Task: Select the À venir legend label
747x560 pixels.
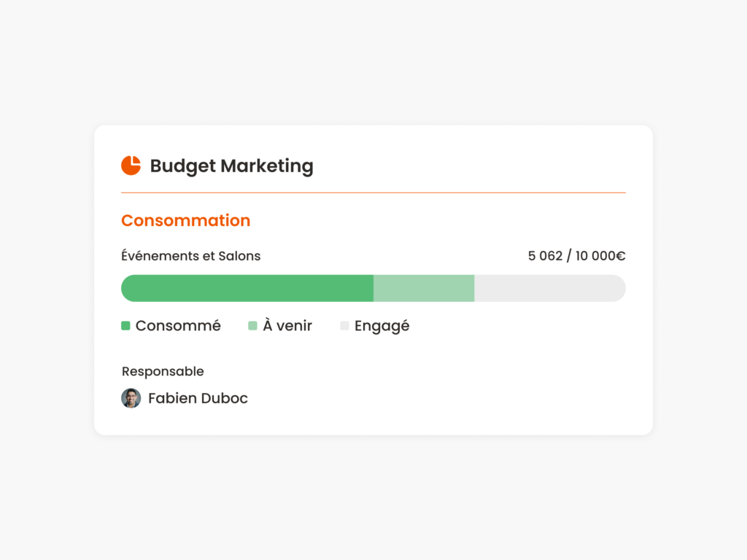Action: [287, 326]
